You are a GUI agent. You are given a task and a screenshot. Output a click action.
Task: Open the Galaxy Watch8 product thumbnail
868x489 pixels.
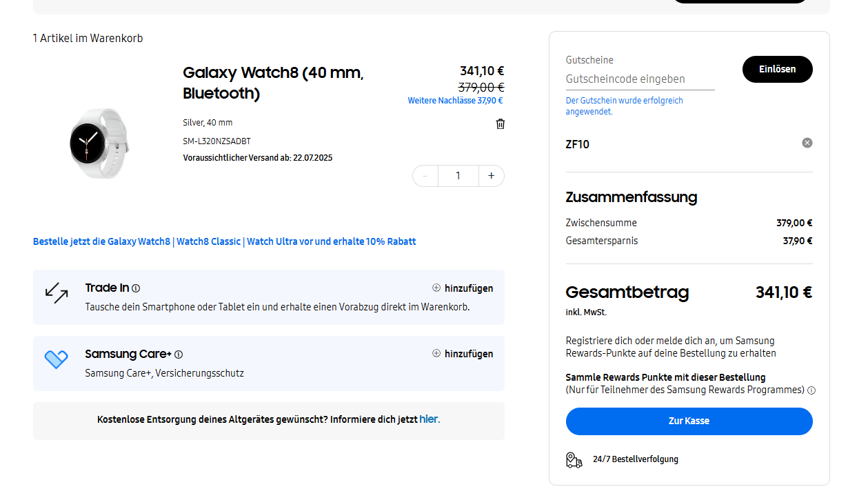[99, 143]
